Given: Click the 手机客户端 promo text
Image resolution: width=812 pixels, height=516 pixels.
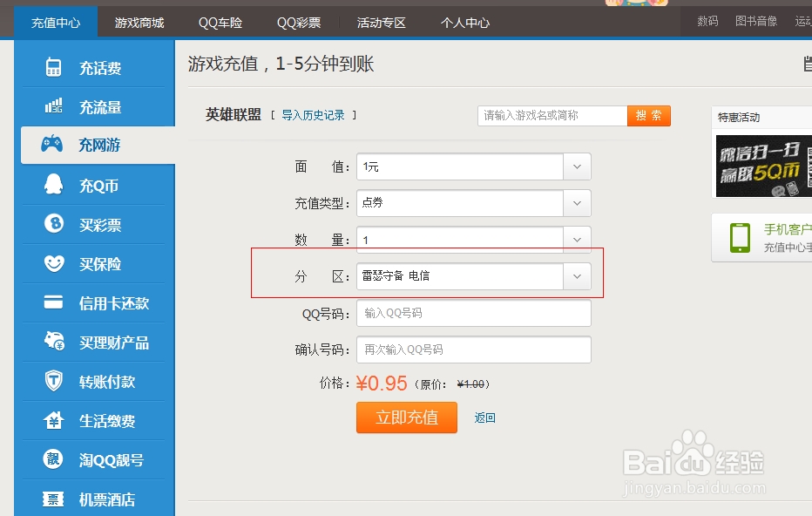Looking at the screenshot, I should pyautogui.click(x=788, y=229).
